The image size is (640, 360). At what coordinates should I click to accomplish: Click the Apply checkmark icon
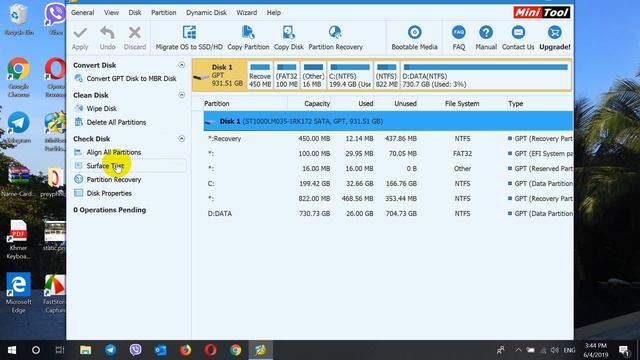coord(80,33)
